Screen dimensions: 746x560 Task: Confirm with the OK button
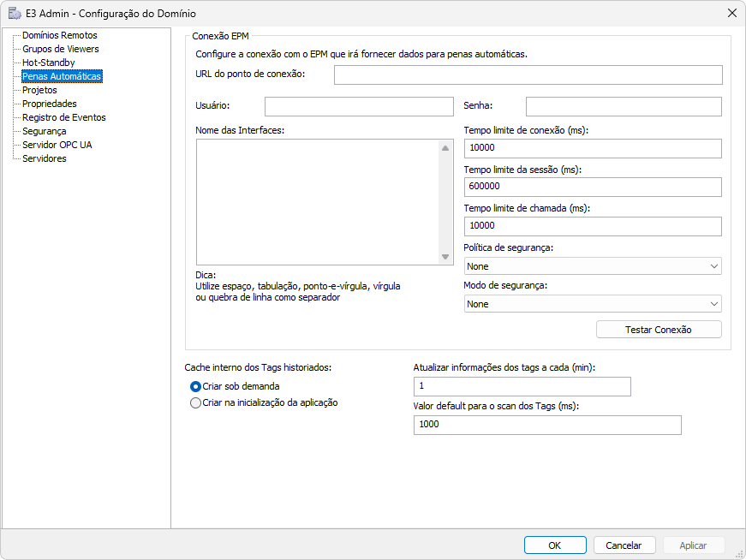[555, 545]
